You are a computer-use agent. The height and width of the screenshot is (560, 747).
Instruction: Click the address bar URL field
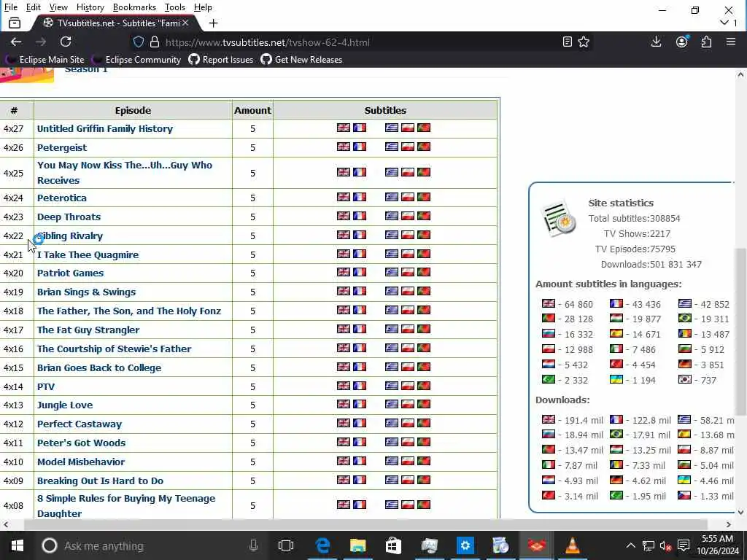tap(362, 42)
